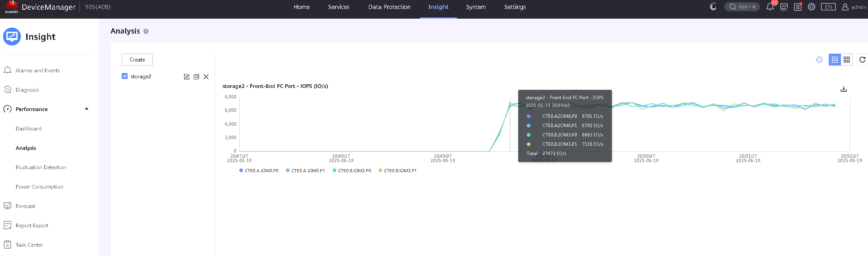Open the Fluctuation Detection page
The width and height of the screenshot is (868, 256).
41,167
